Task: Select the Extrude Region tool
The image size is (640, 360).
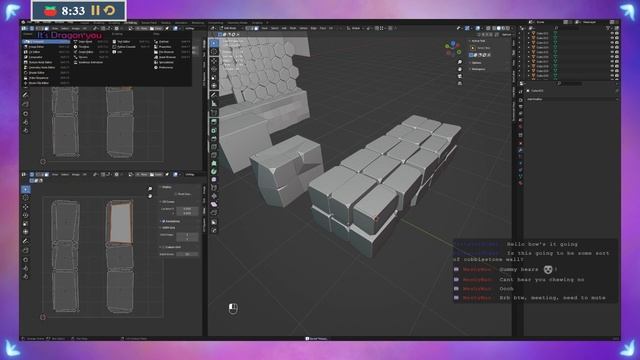Action: 214,122
